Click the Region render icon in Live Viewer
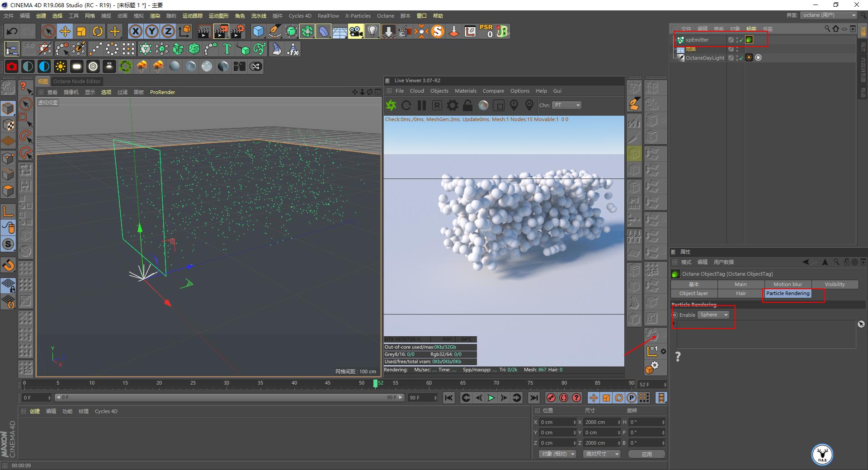Image resolution: width=868 pixels, height=470 pixels. 498,105
